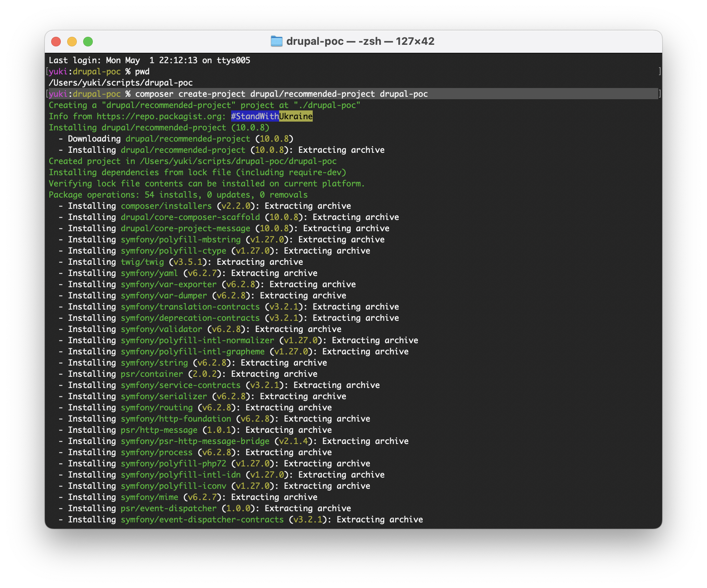
Task: Click symfony/var-dumper package name
Action: (164, 296)
